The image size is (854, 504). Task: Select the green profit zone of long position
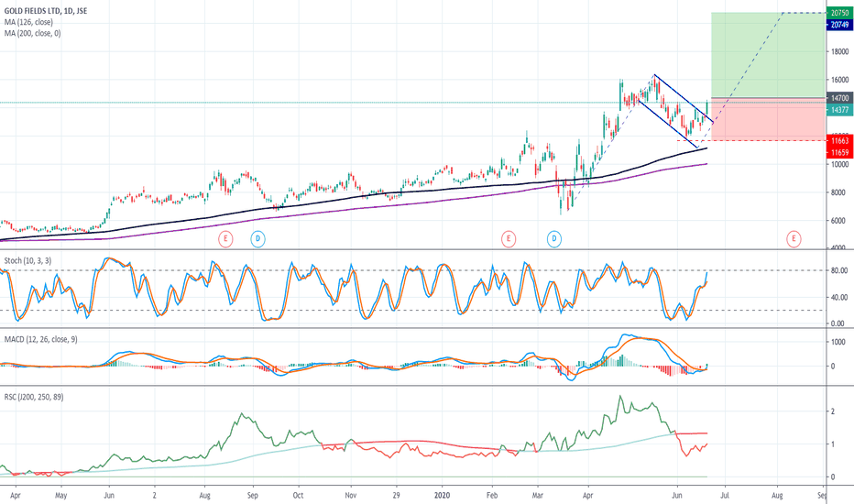[x=768, y=55]
